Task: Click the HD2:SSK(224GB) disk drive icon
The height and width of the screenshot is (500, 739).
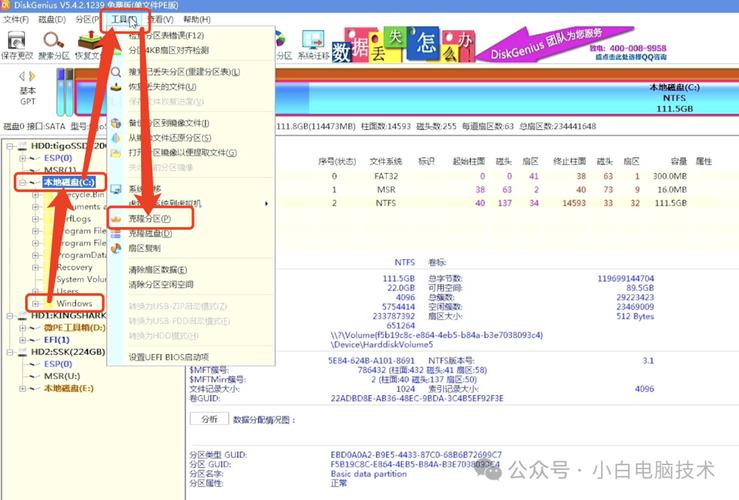Action: pyautogui.click(x=23, y=352)
